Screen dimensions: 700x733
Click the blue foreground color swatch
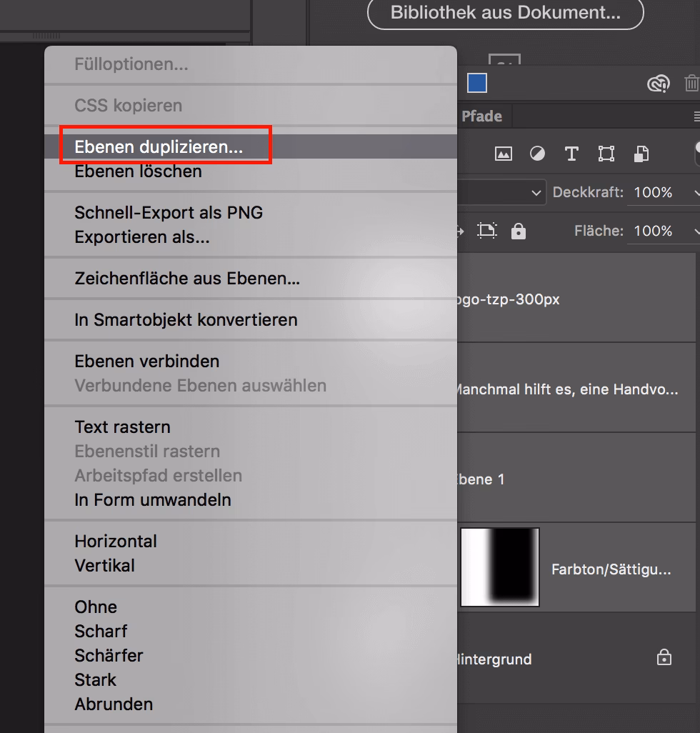coord(476,83)
